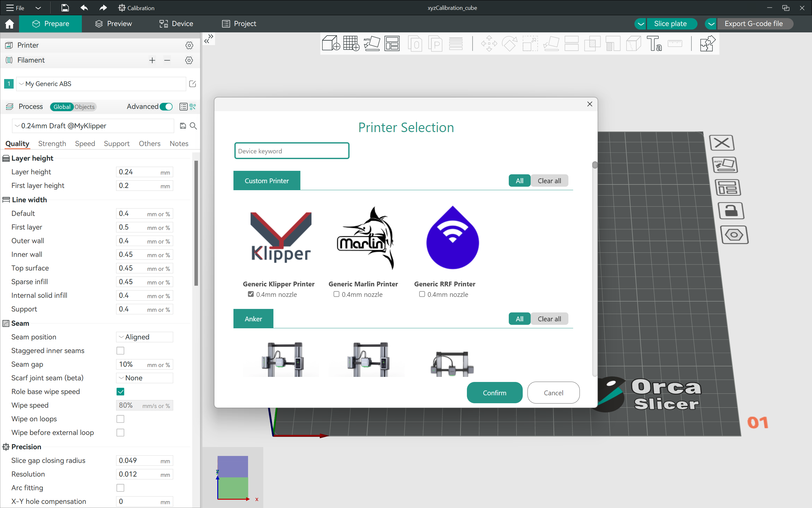Uncheck Role base wipe speed checkbox

[x=121, y=392]
